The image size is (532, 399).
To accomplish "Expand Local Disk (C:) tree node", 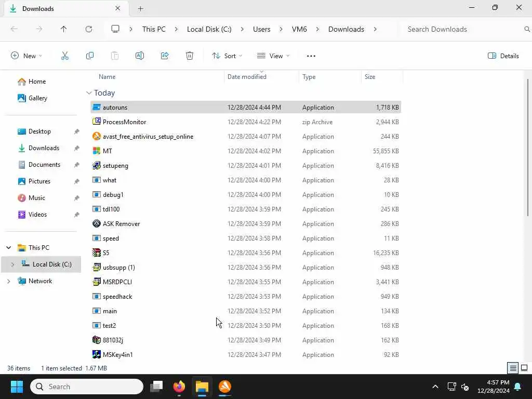I will 12,264.
